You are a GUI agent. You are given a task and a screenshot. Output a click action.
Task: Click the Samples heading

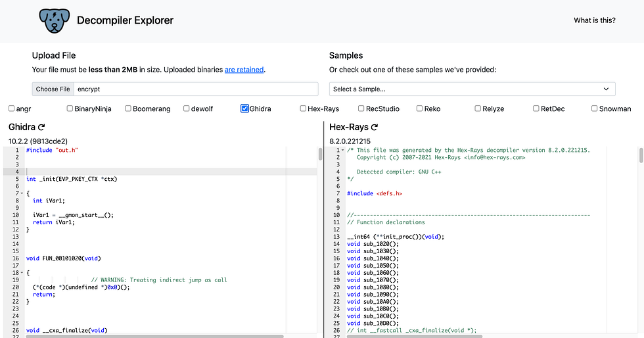tap(346, 55)
